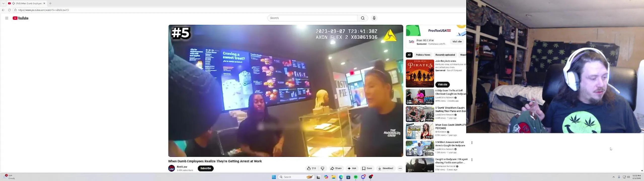The image size is (644, 181).
Task: Show hidden system tray icons
Action: 614,177
